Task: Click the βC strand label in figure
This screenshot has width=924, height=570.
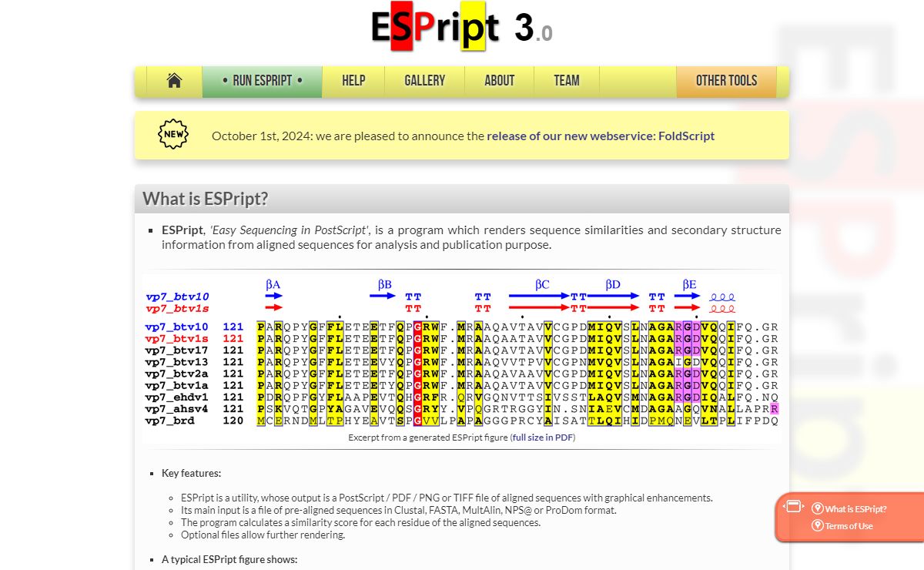Action: 542,285
